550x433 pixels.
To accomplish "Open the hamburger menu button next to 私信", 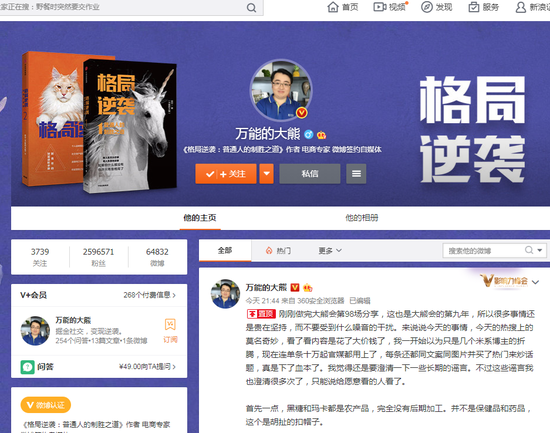I will (356, 174).
